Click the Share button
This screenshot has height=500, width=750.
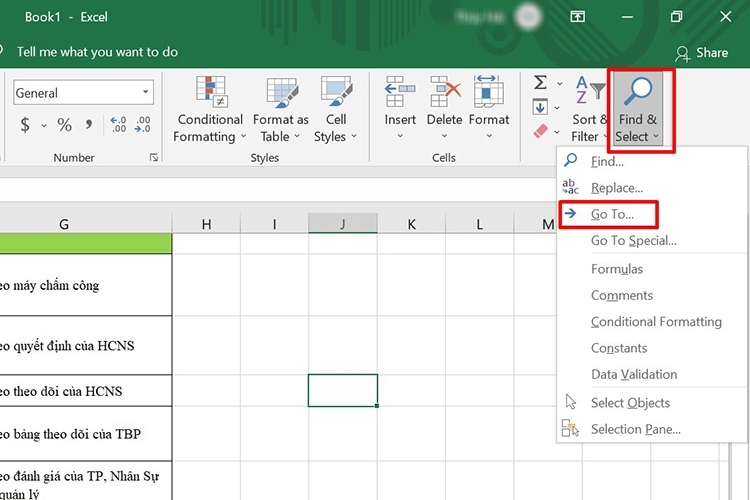[702, 52]
